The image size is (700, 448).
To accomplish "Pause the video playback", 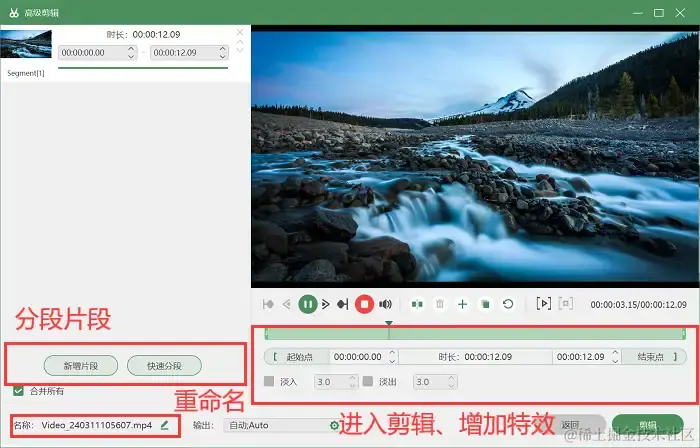I will coord(308,304).
